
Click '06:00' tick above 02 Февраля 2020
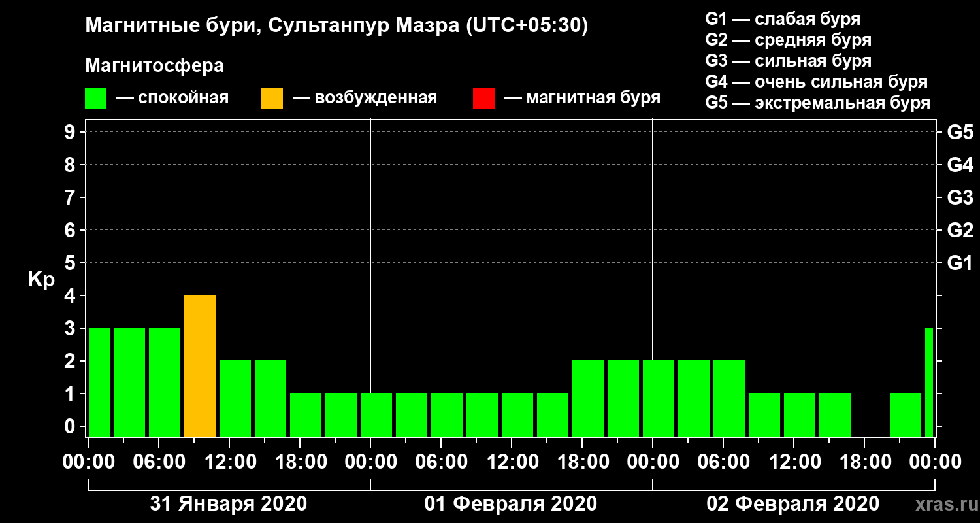click(723, 462)
